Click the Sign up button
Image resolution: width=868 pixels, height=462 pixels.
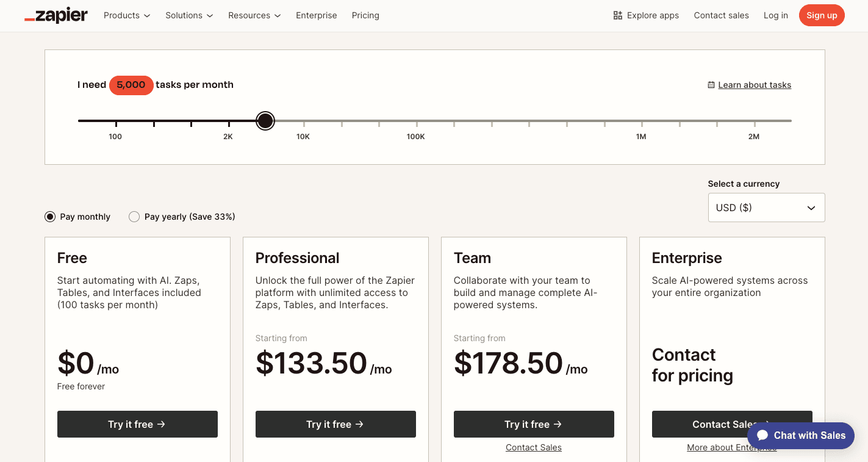click(821, 15)
